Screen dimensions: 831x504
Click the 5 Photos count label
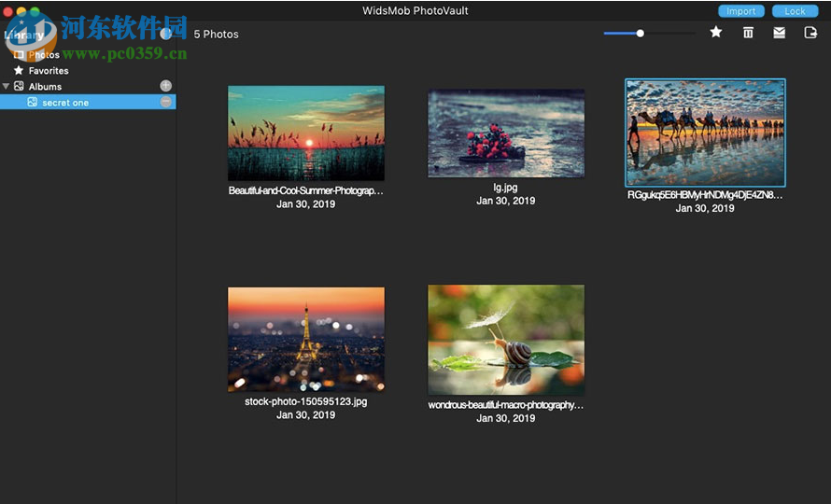tap(217, 34)
